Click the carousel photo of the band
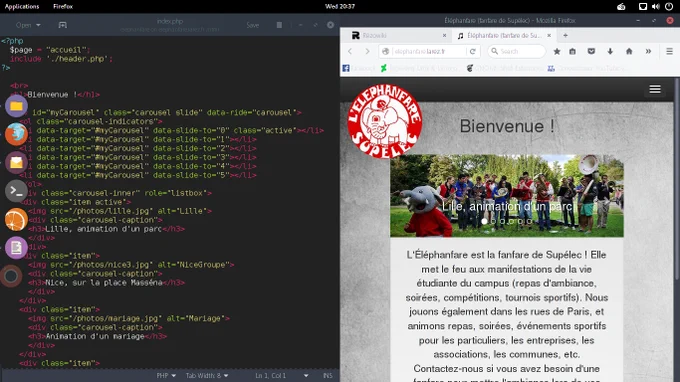 [507, 196]
